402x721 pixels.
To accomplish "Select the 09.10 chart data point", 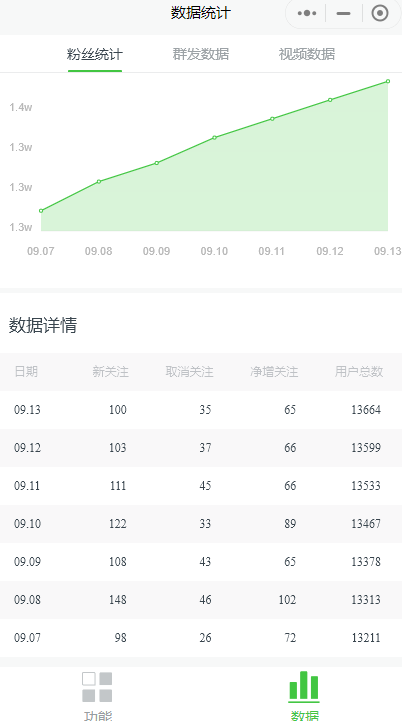I will pos(215,137).
